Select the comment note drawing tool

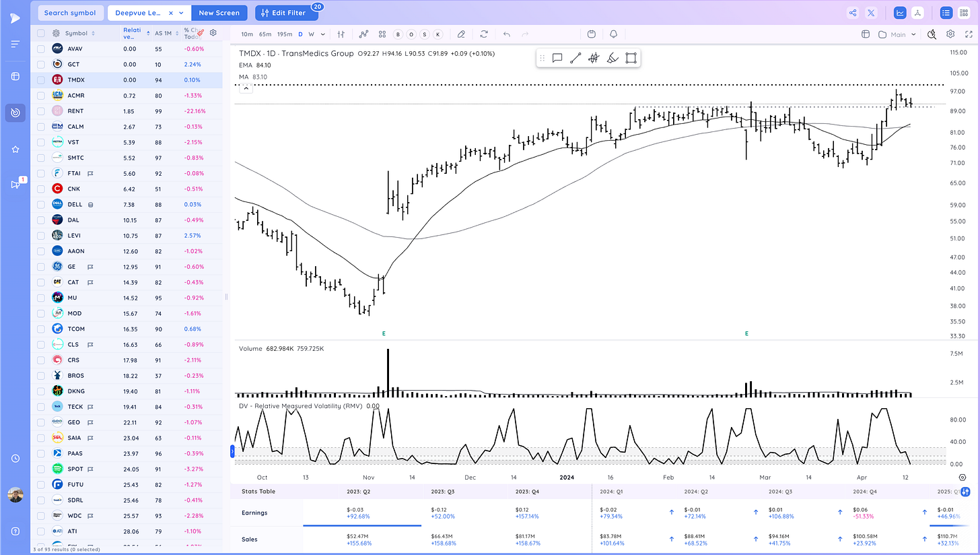557,59
